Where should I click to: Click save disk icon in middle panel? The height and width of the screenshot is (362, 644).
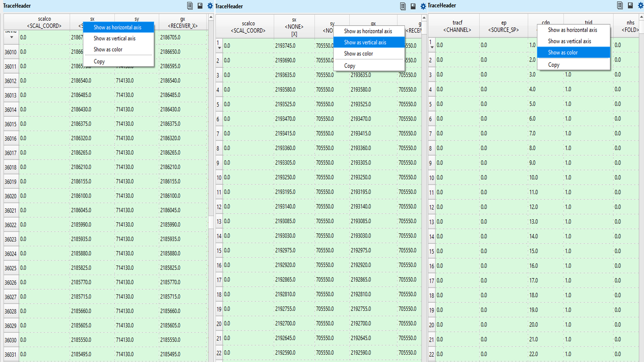413,6
